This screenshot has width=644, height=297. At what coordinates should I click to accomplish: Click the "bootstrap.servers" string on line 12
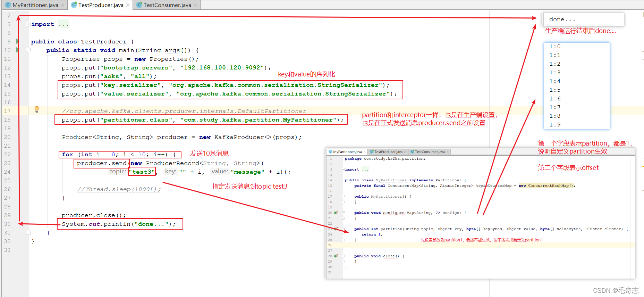coord(136,68)
